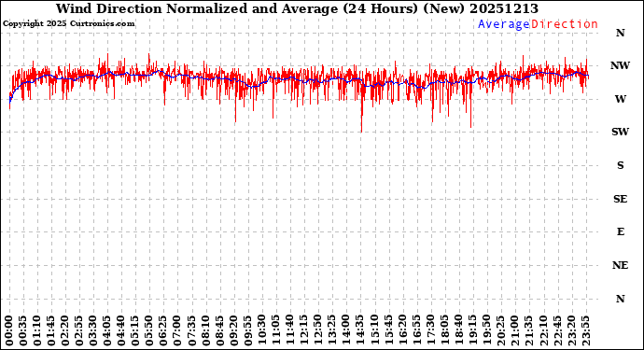This screenshot has height=350, width=644.
Task: Click the '03:30' time label
Action: point(92,330)
